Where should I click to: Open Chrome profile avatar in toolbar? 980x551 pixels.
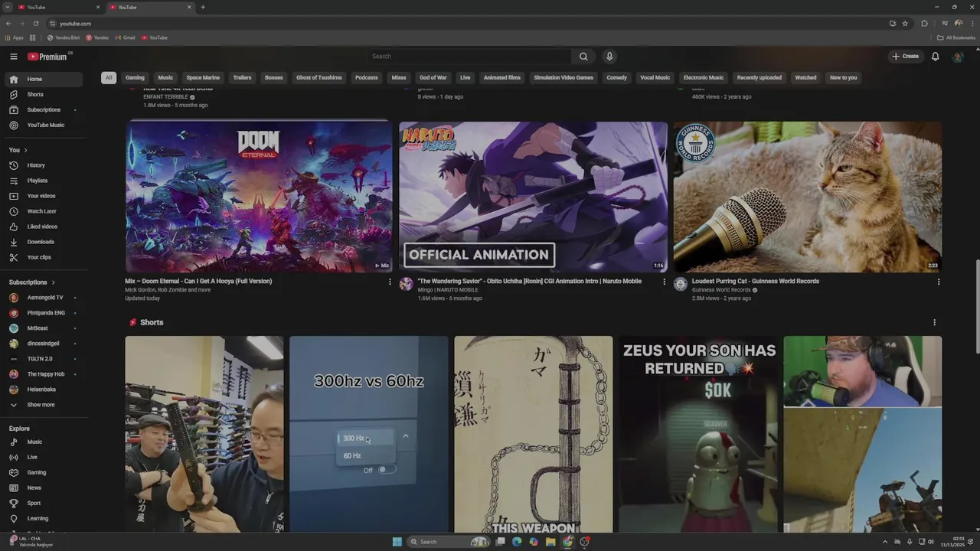(958, 24)
